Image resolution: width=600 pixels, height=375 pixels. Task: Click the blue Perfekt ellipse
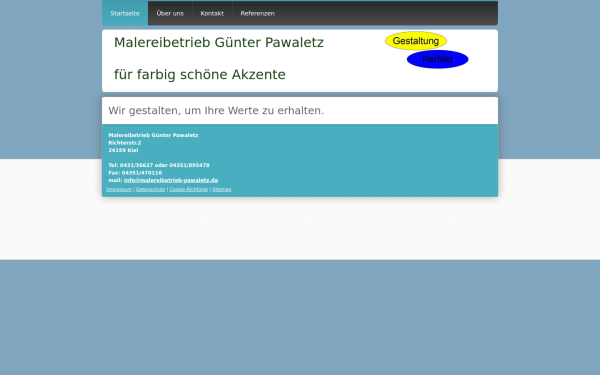pyautogui.click(x=437, y=59)
